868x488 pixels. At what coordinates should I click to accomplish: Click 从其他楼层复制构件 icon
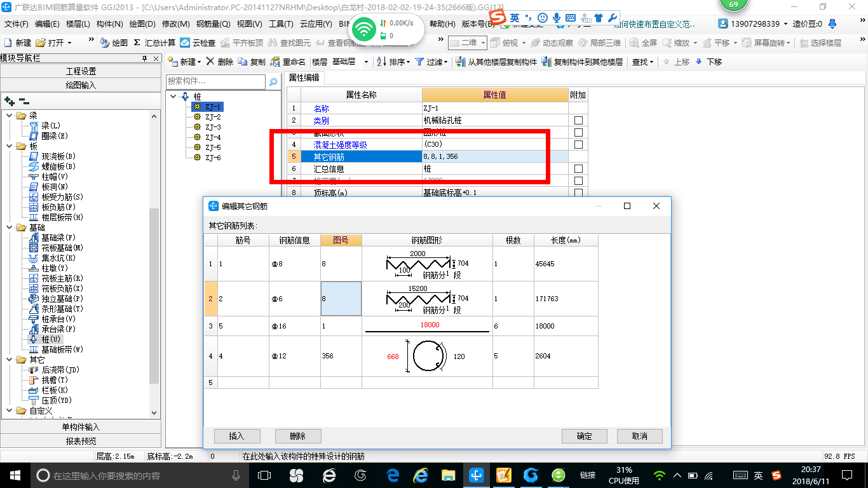[497, 62]
